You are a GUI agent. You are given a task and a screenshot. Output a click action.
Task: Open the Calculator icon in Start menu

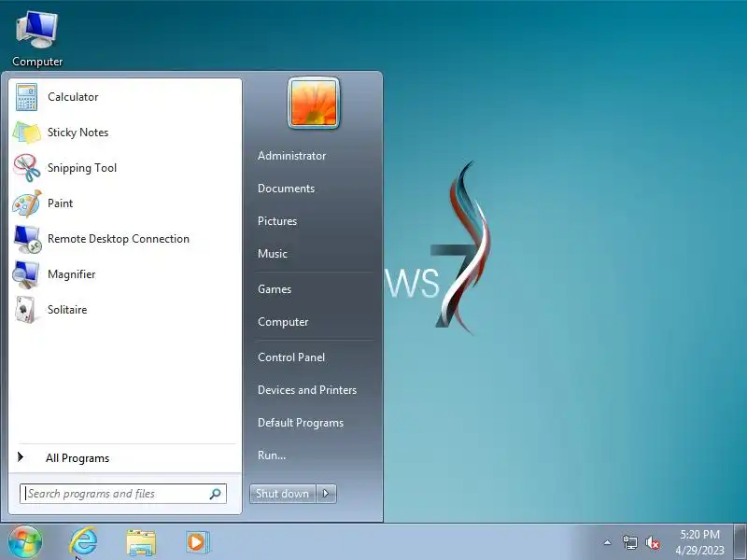[x=26, y=97]
